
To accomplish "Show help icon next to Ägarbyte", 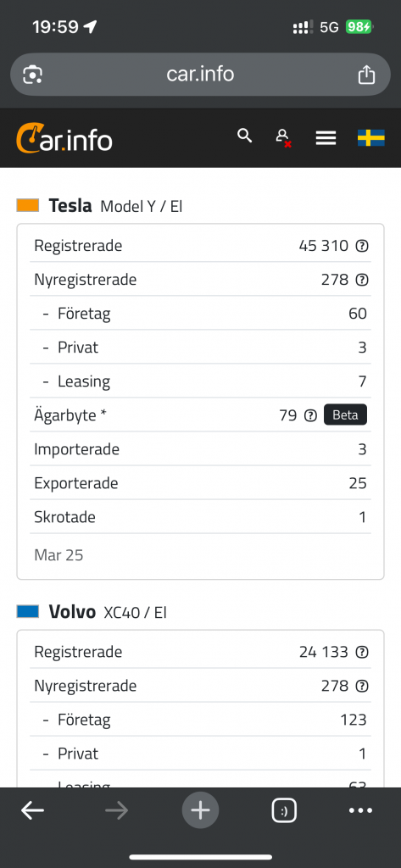I will click(x=311, y=415).
